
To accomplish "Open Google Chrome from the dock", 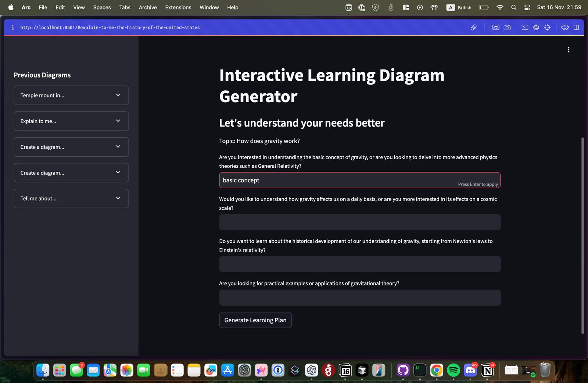I will (437, 370).
